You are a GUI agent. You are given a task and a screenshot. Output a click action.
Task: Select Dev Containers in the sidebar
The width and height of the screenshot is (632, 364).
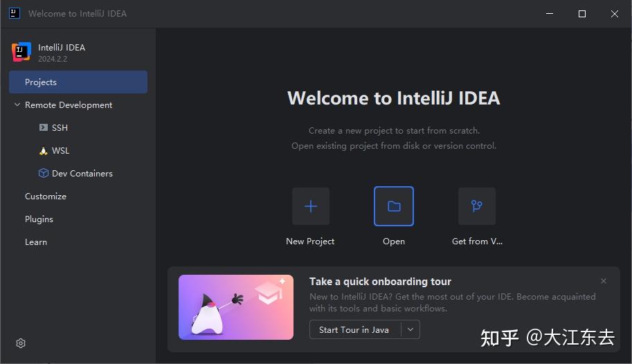click(82, 173)
